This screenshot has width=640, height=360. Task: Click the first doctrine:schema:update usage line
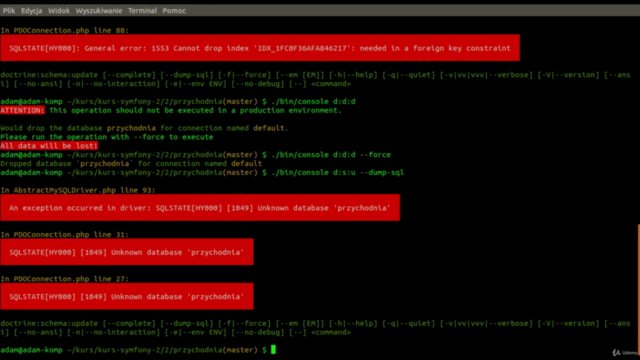click(x=315, y=79)
